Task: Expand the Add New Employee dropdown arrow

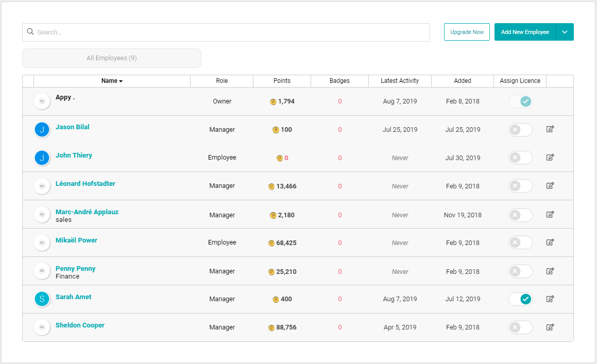Action: 565,32
